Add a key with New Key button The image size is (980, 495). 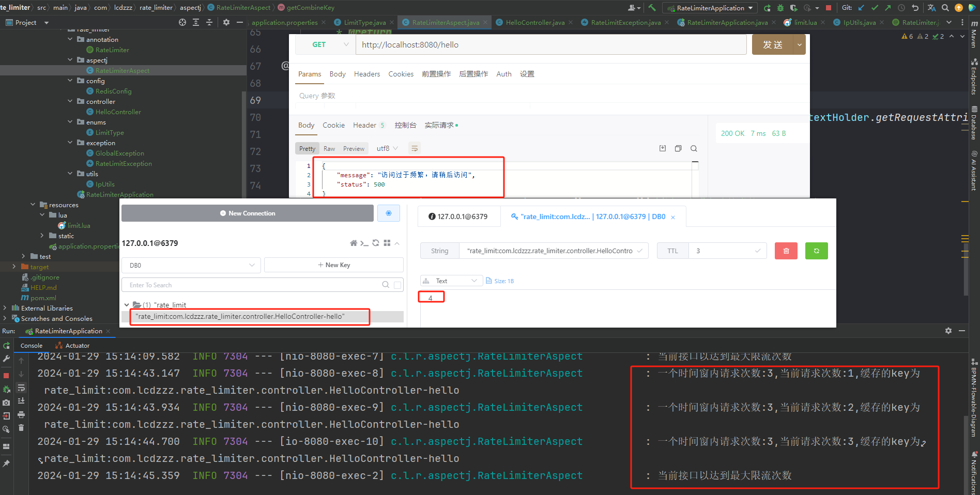pyautogui.click(x=334, y=265)
